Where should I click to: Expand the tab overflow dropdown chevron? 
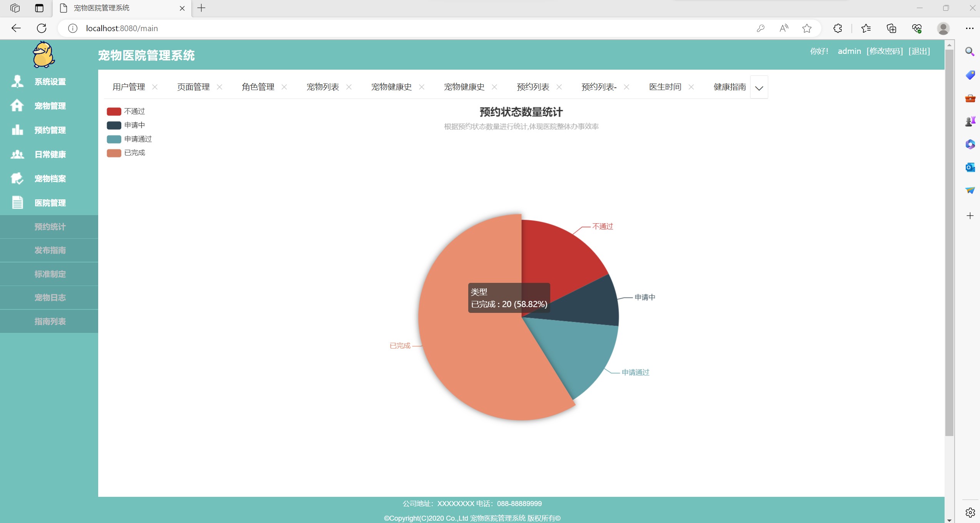point(759,88)
